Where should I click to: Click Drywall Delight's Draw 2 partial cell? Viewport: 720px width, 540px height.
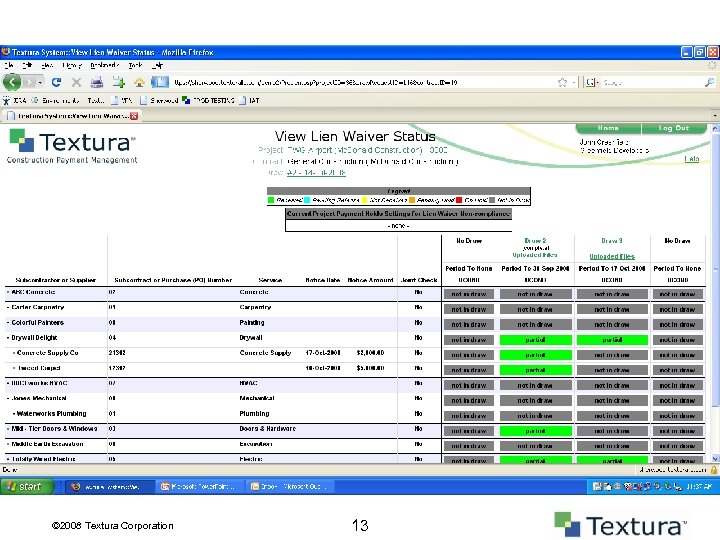535,340
